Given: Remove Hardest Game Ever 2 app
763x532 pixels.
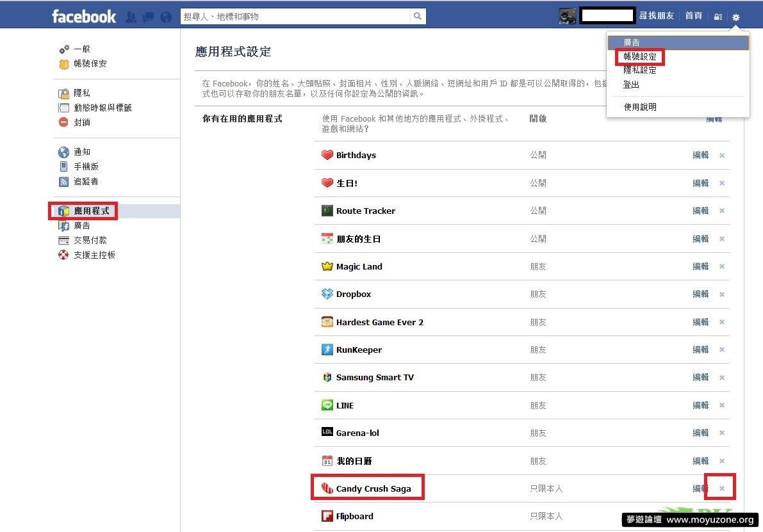Looking at the screenshot, I should [722, 322].
